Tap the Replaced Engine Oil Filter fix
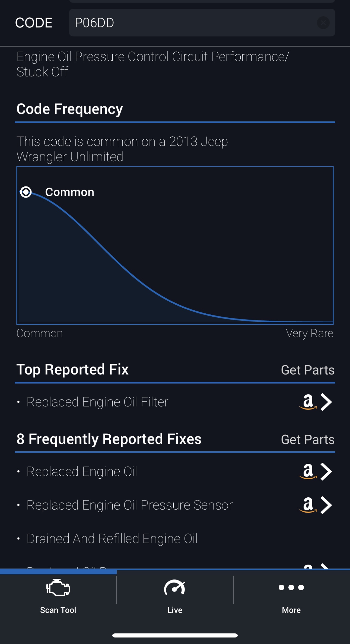The height and width of the screenshot is (644, 350). coord(97,402)
